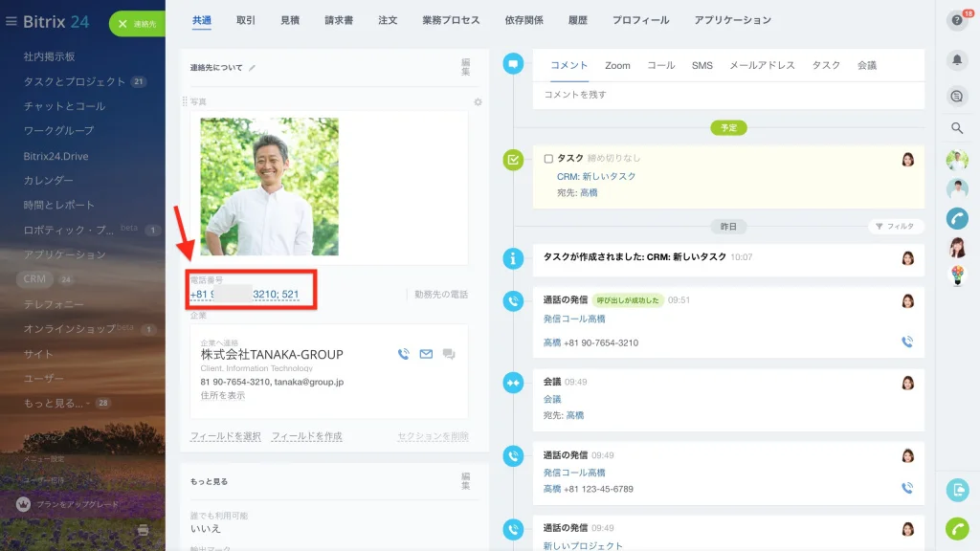Click the phone number +81 …3210; 521
Screen dimensions: 980x551
tap(244, 295)
